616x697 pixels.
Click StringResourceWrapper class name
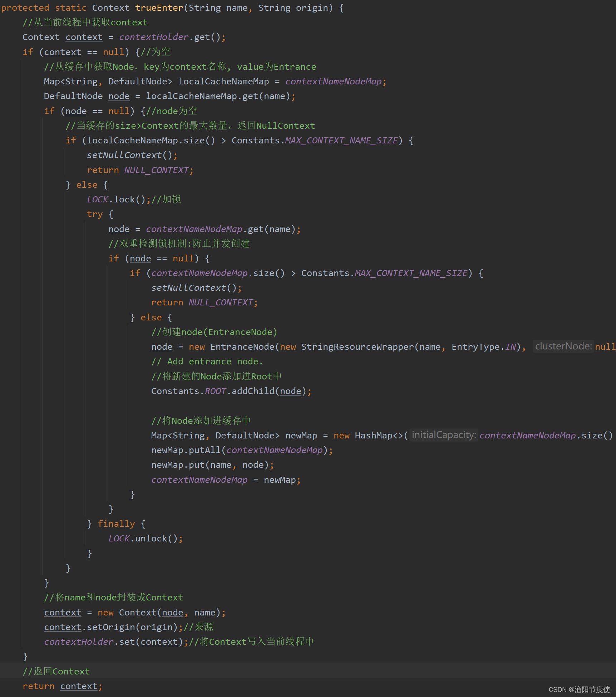(x=358, y=347)
